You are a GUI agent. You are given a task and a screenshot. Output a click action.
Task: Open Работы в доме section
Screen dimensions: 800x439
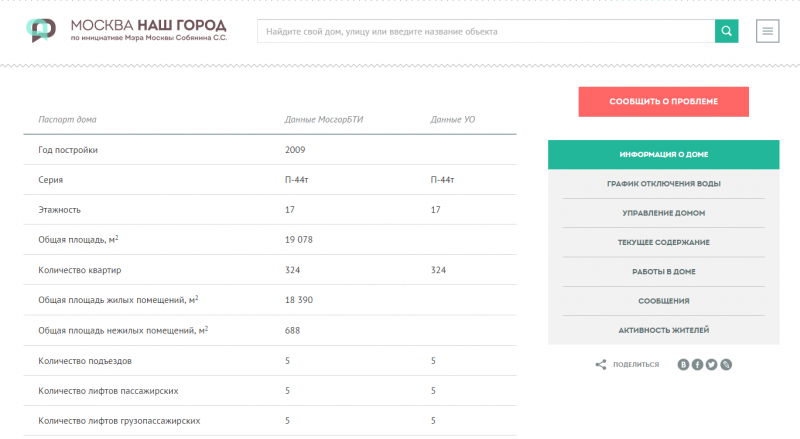tap(664, 272)
